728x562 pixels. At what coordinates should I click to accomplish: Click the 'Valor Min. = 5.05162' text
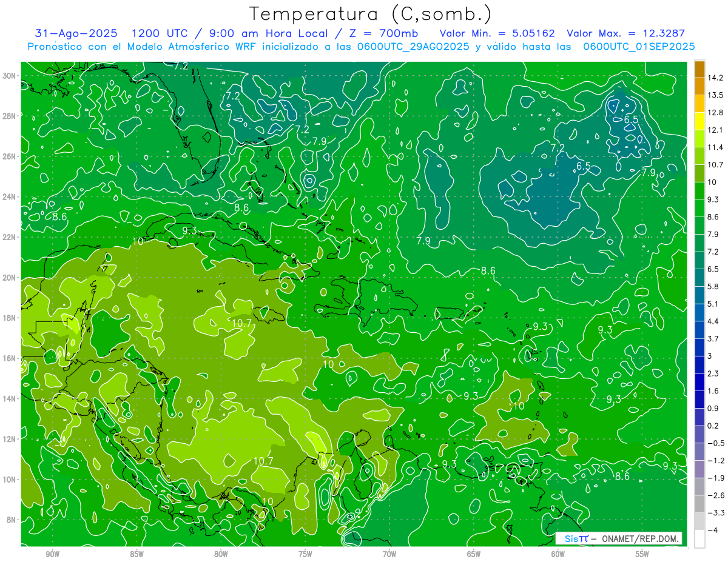[497, 33]
